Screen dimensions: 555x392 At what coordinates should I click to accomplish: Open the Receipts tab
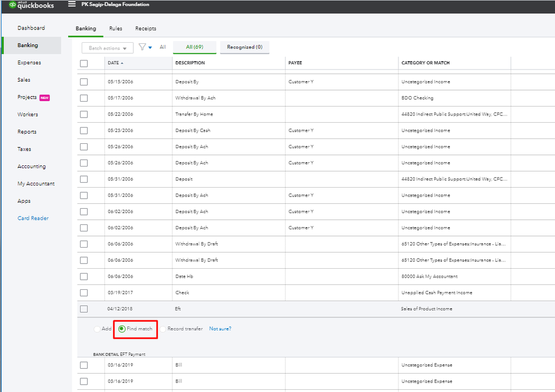point(146,29)
